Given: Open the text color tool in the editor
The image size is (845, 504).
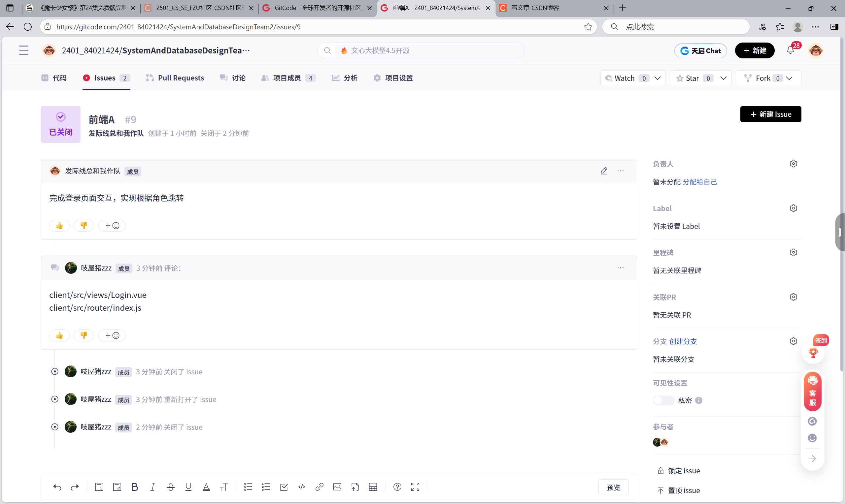Looking at the screenshot, I should [x=206, y=487].
